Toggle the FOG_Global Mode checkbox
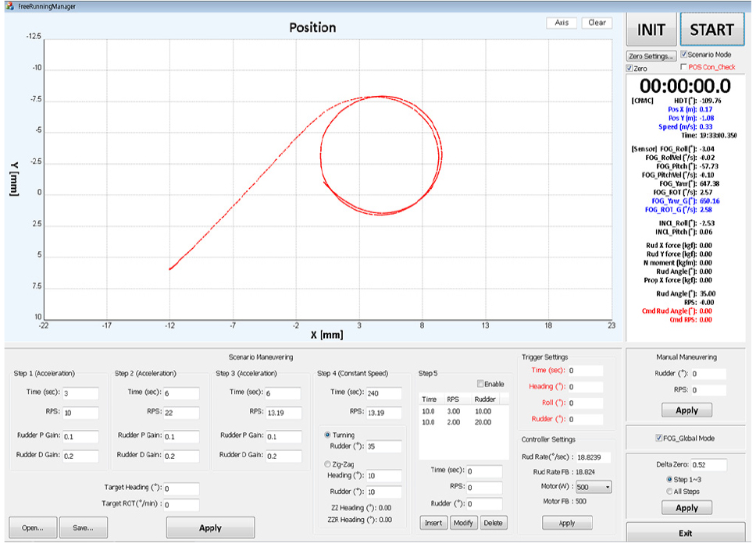 [658, 439]
